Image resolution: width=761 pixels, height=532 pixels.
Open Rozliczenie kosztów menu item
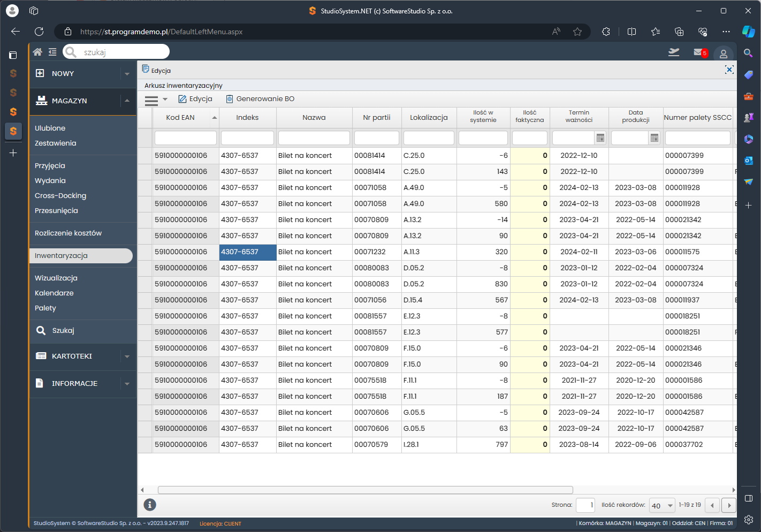point(68,233)
